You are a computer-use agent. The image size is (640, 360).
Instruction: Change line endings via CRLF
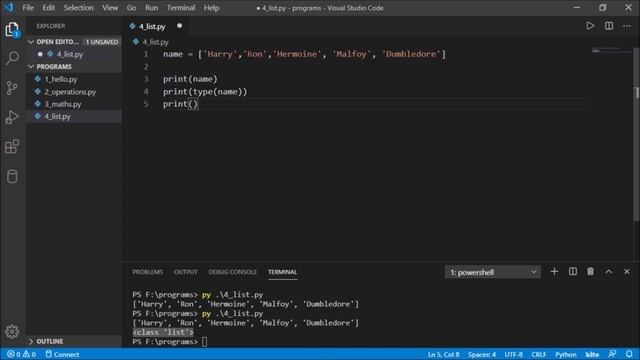(x=539, y=354)
